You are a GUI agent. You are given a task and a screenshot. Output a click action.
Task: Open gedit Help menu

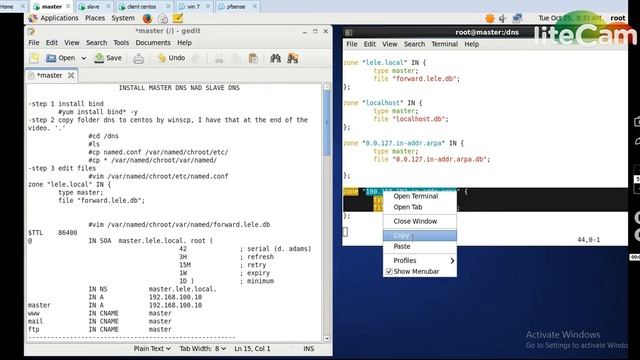point(184,43)
